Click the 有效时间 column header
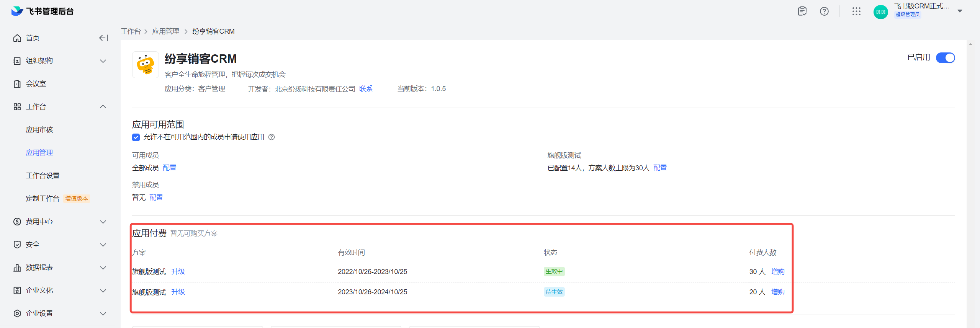 click(x=351, y=253)
